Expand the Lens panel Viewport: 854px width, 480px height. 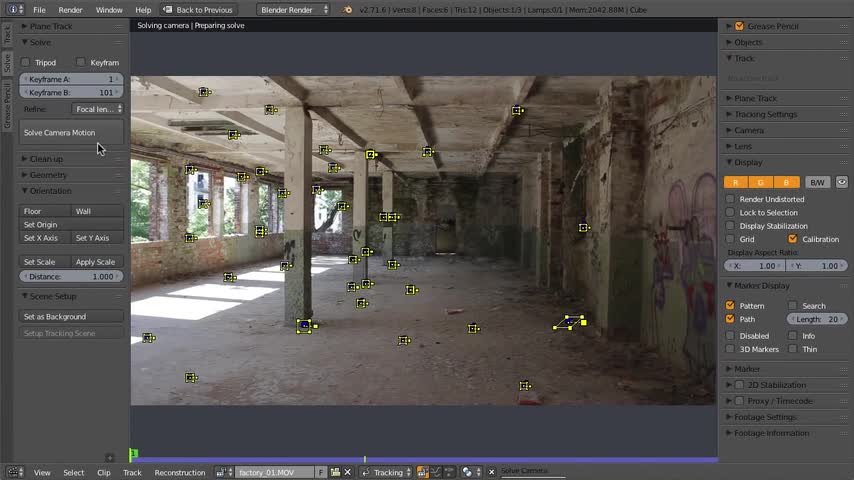742,146
